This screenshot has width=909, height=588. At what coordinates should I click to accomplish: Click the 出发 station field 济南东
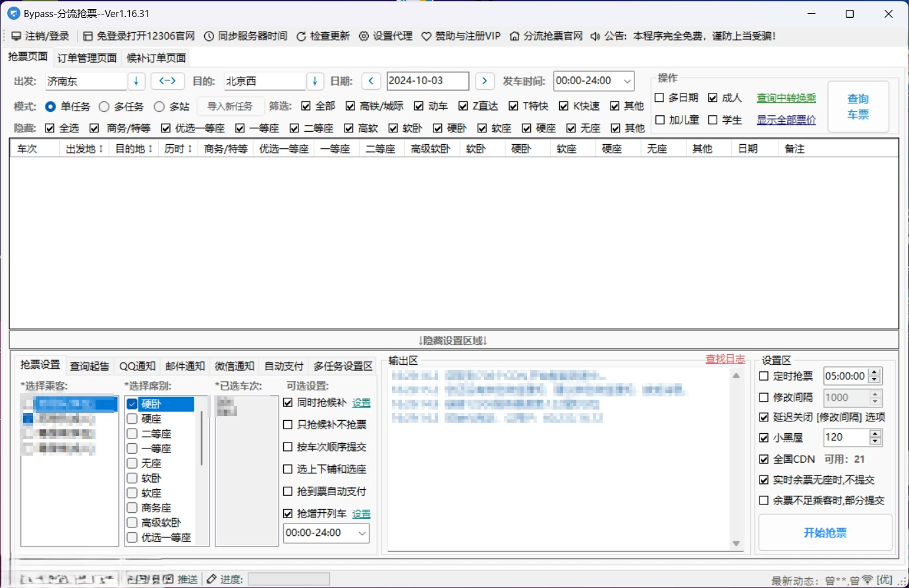86,81
